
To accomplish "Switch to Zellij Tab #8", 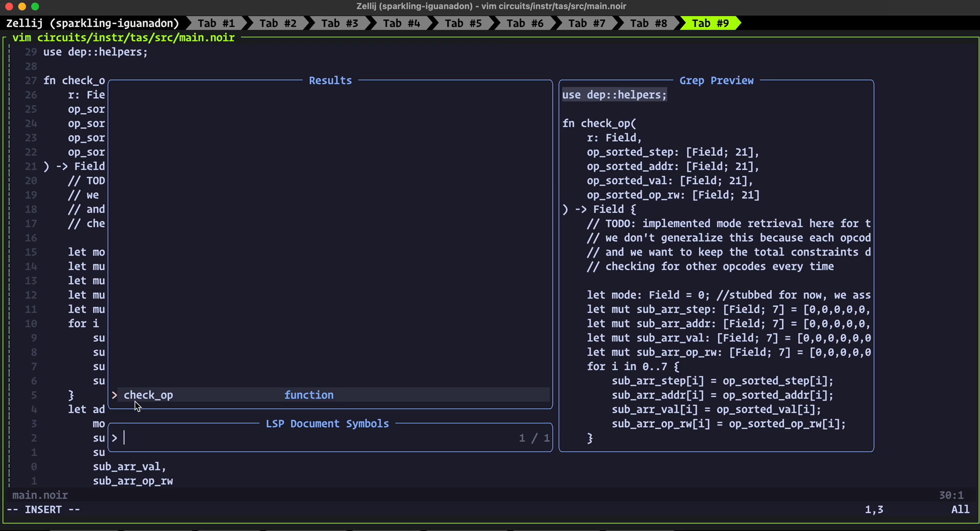I will click(648, 23).
